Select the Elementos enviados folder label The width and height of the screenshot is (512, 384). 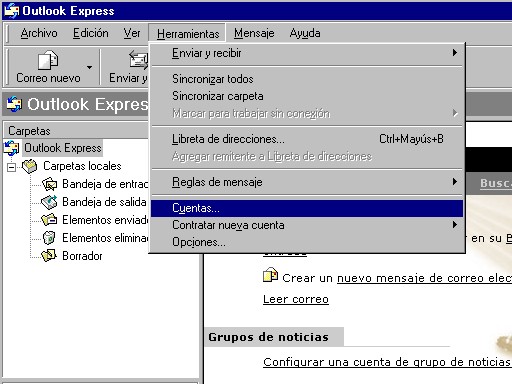coord(105,220)
